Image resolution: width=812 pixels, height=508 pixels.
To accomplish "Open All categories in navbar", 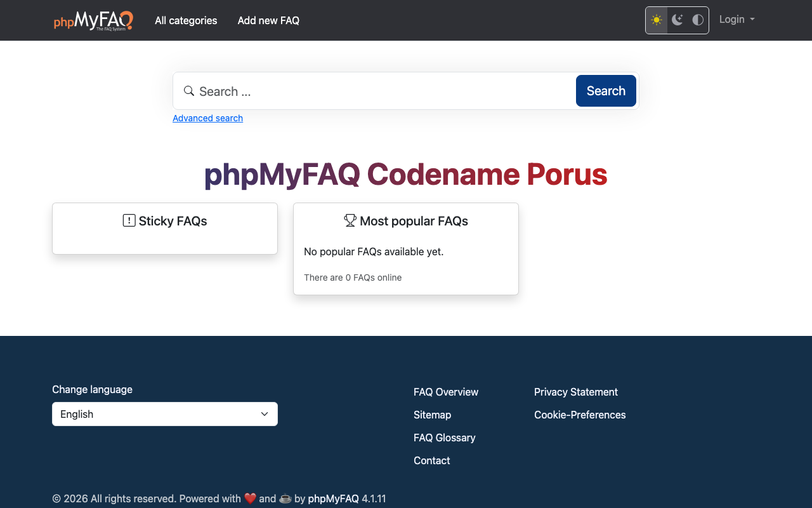I will pyautogui.click(x=186, y=20).
